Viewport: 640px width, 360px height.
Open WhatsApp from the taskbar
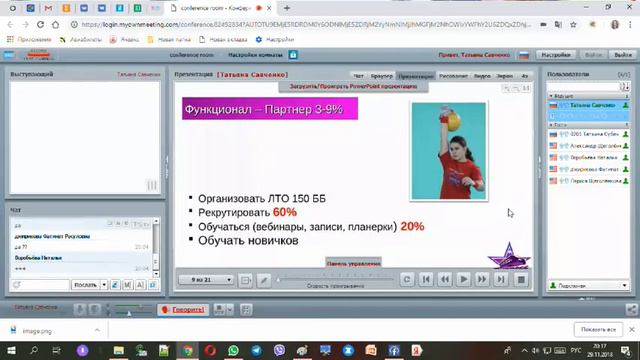tap(233, 351)
